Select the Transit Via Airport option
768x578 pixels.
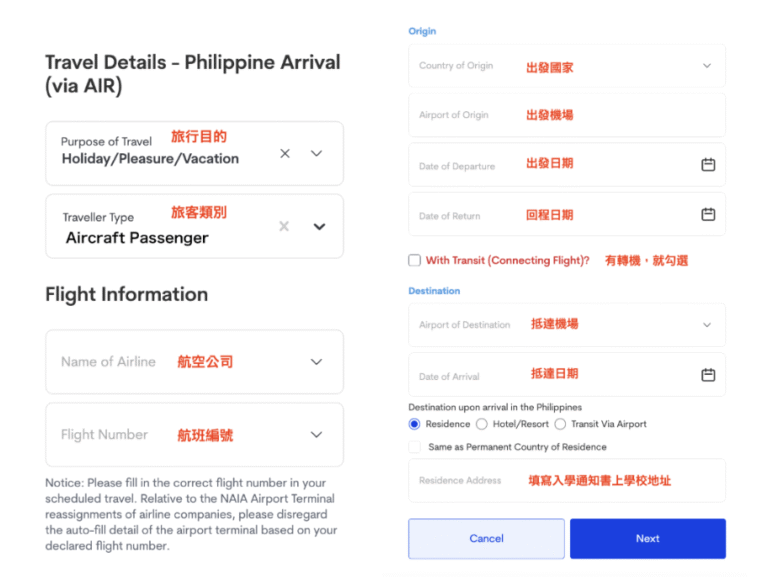[560, 424]
